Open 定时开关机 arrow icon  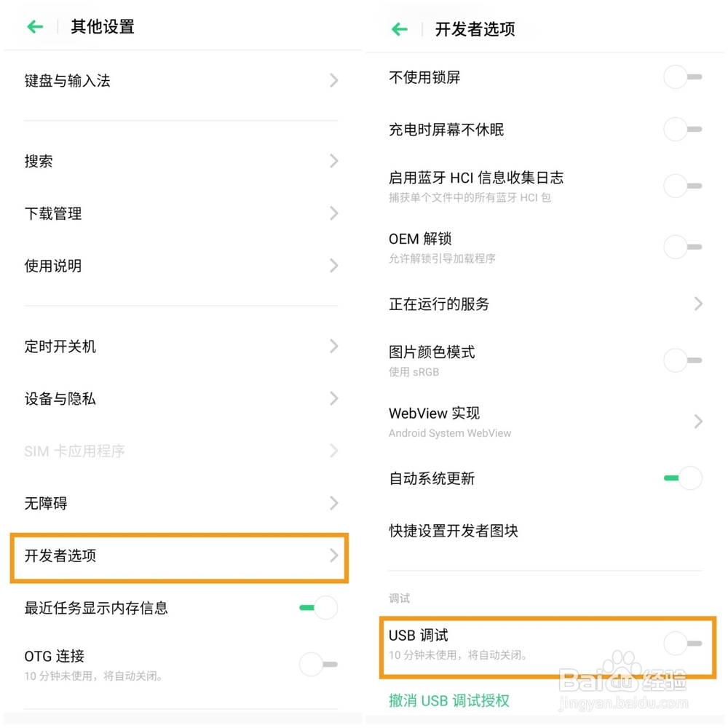[x=333, y=347]
